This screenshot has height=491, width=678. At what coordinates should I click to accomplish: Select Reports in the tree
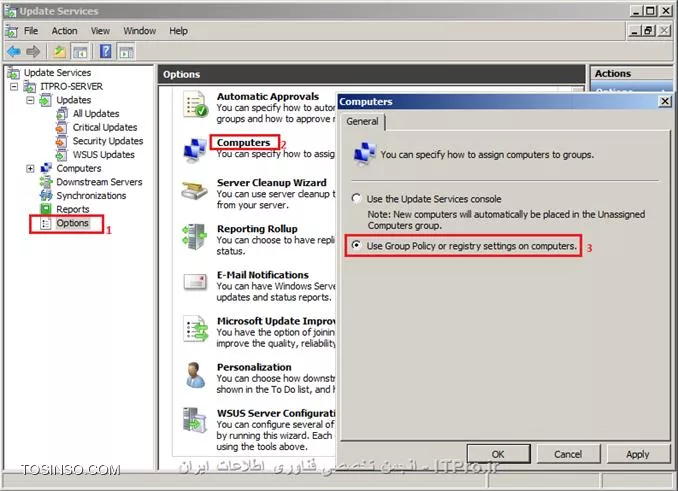point(73,209)
